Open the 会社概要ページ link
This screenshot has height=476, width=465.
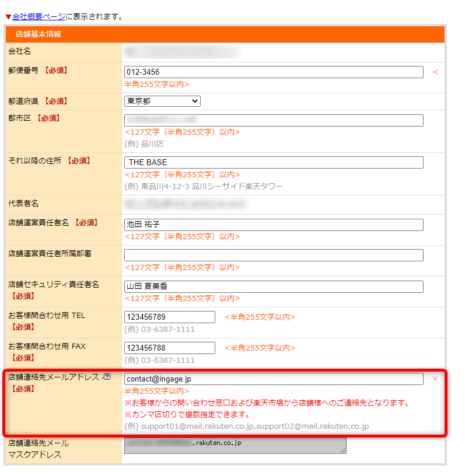(x=39, y=16)
